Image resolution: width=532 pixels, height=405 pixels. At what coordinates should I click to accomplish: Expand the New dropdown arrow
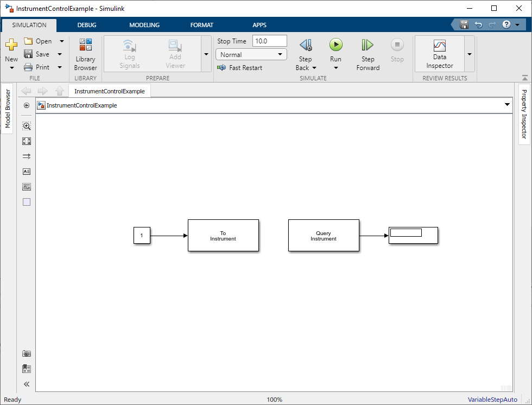click(x=12, y=68)
